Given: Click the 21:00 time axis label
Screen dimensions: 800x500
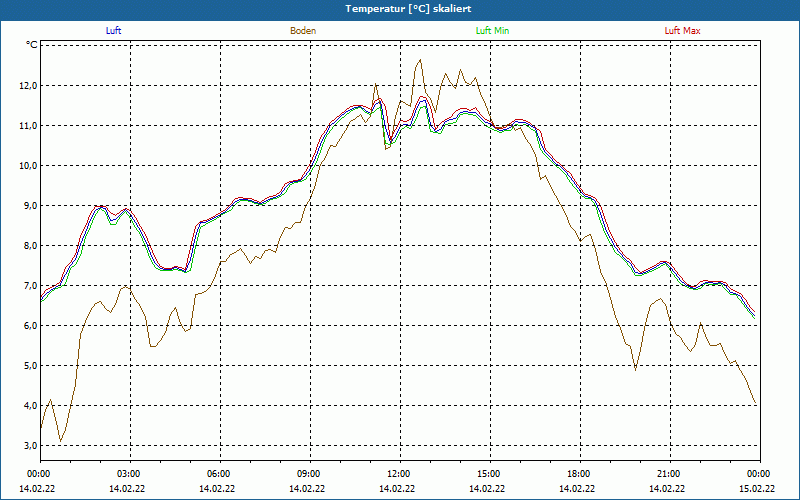Looking at the screenshot, I should 670,474.
